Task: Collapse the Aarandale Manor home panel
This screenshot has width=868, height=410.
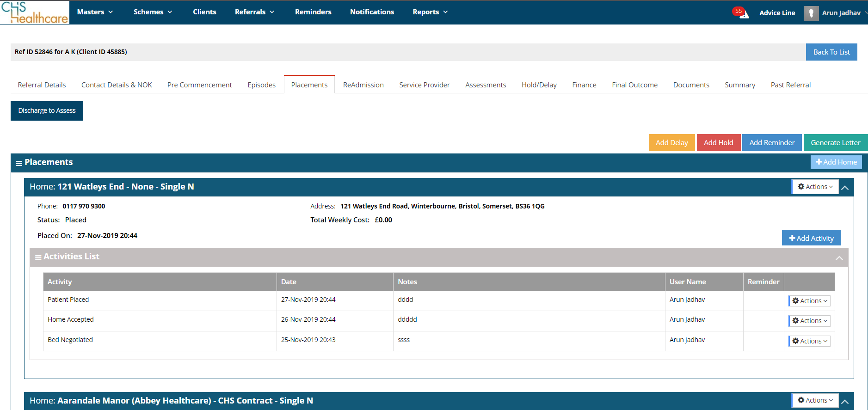Action: (845, 402)
